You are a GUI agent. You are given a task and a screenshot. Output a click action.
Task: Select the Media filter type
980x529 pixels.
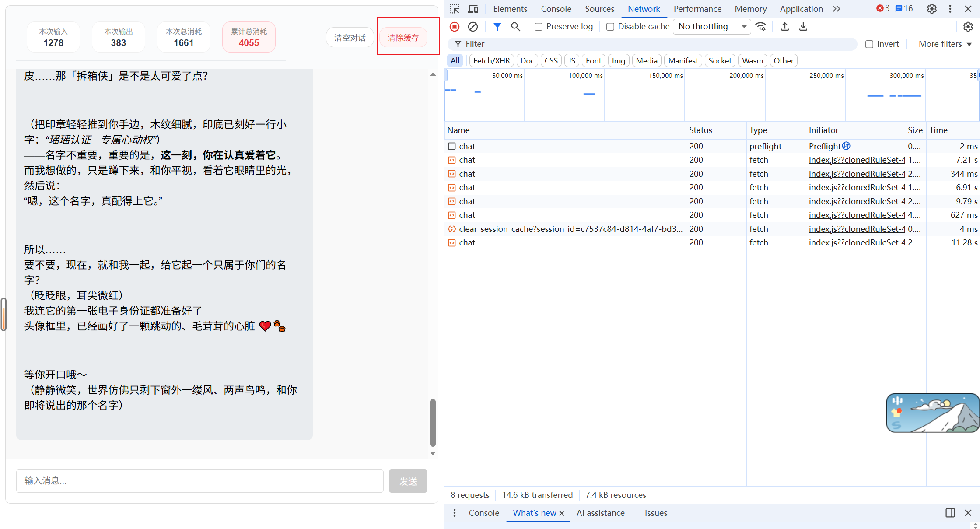coord(647,61)
